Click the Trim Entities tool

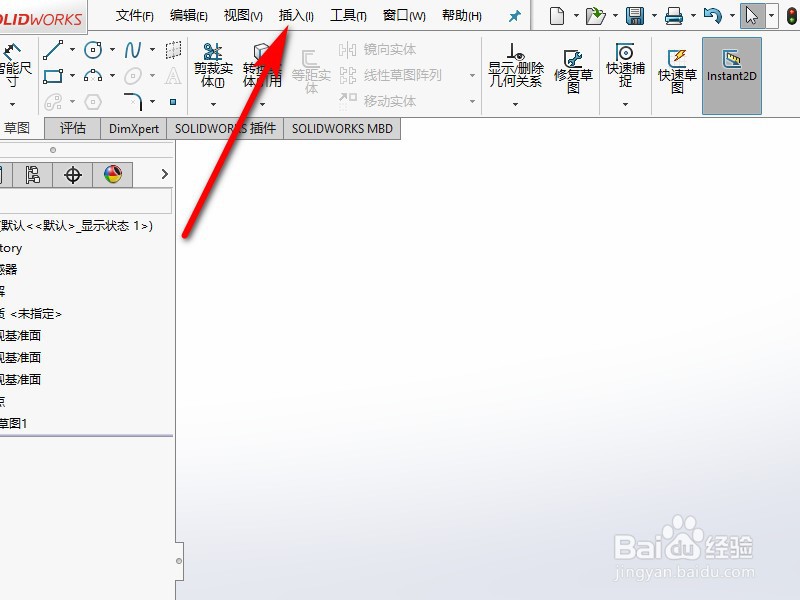(x=213, y=65)
